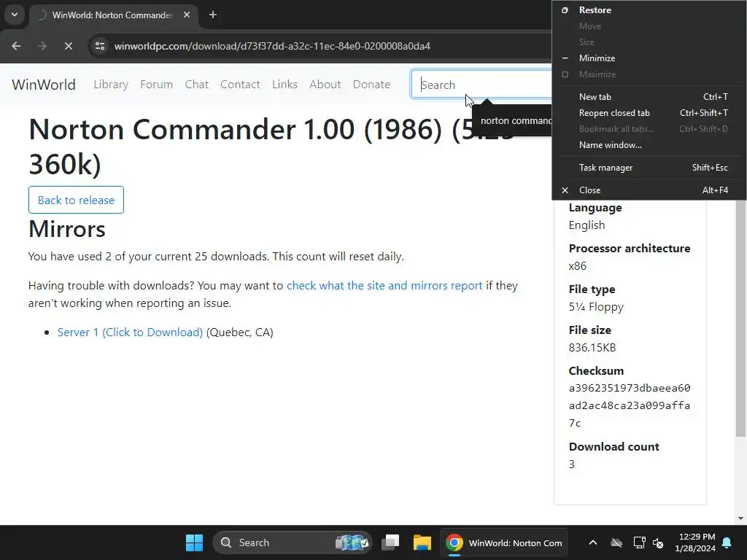Open the network tray icon
Screen dimensions: 747x560
(639, 542)
